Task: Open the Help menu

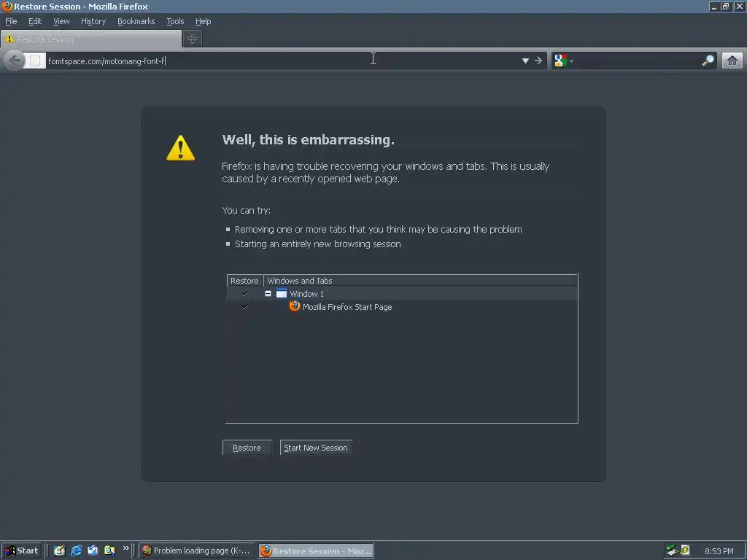Action: 204,21
